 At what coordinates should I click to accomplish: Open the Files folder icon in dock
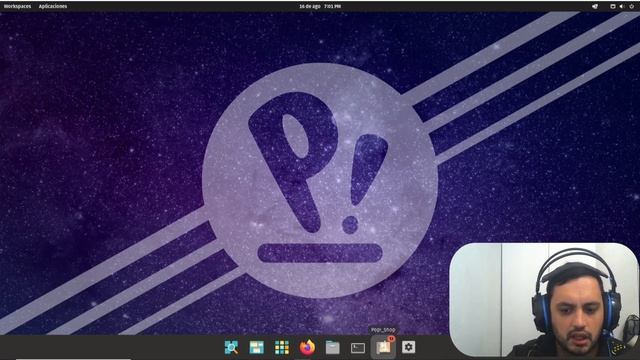(x=332, y=347)
